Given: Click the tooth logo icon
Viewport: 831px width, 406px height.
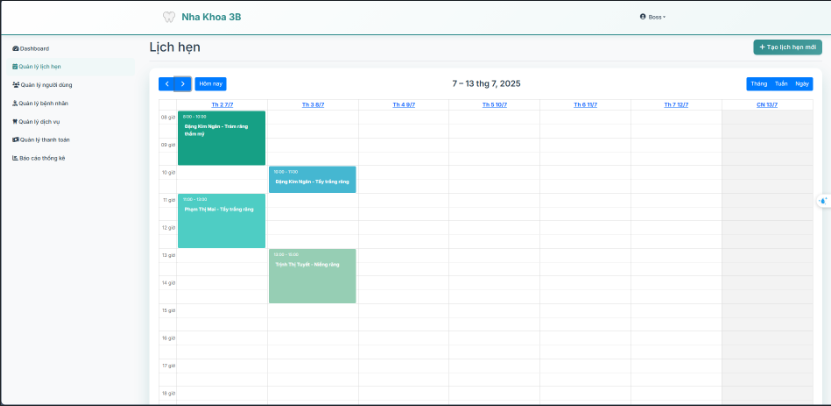Looking at the screenshot, I should [x=168, y=17].
